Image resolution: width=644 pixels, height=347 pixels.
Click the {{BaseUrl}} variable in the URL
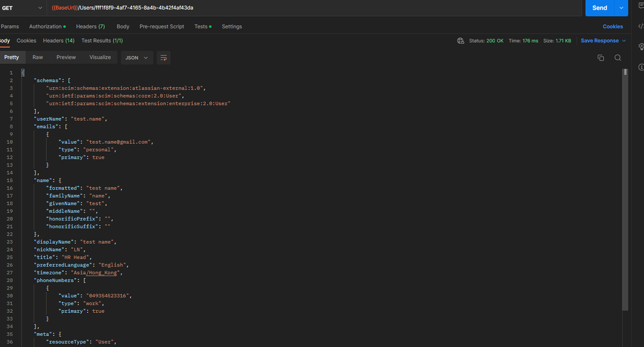[65, 8]
